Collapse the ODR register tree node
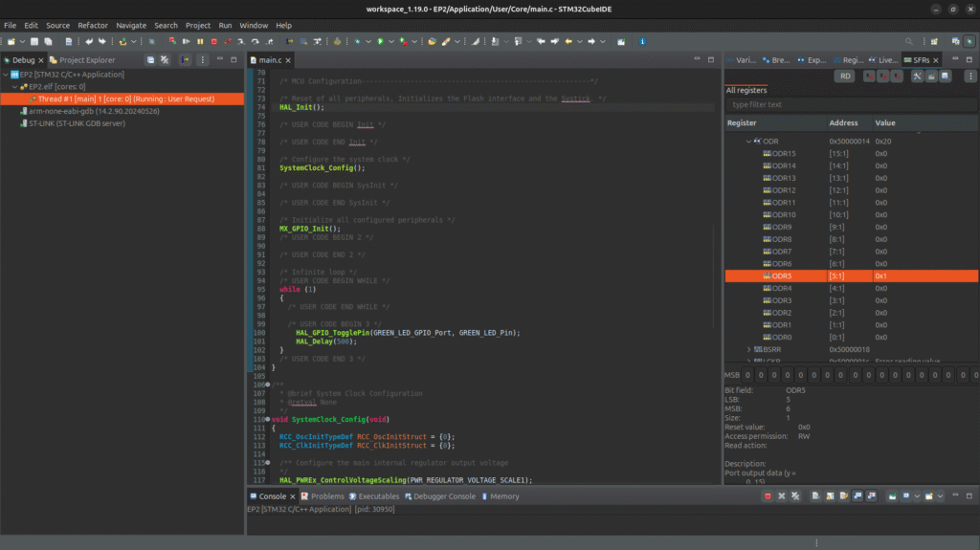980x550 pixels. point(747,142)
